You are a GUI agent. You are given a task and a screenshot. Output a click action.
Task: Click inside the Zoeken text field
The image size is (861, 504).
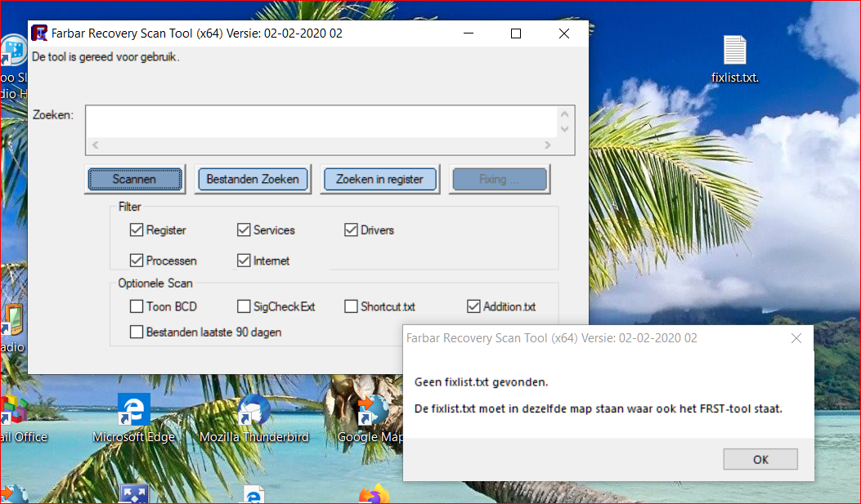[321, 122]
